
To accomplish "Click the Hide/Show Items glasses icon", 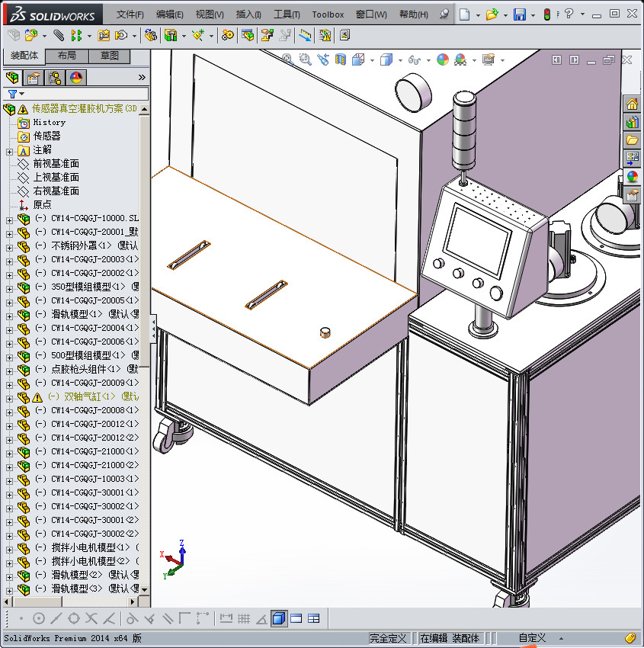I will coord(415,60).
